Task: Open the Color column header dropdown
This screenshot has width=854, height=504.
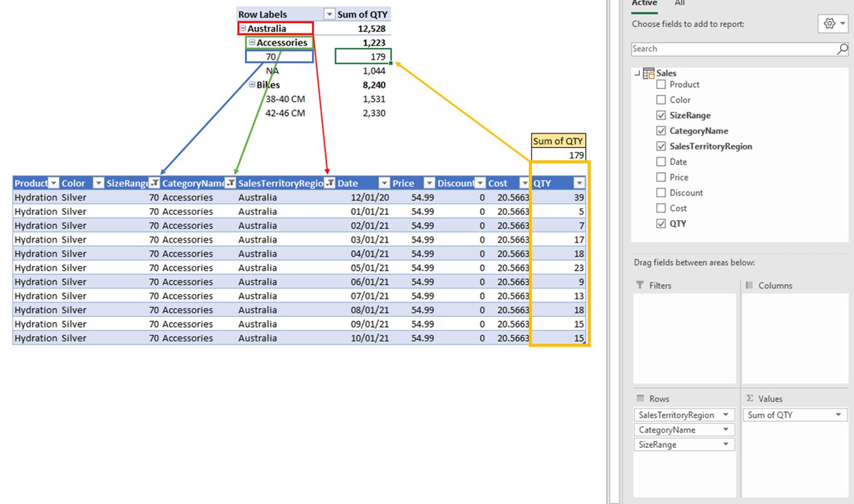Action: pos(98,183)
